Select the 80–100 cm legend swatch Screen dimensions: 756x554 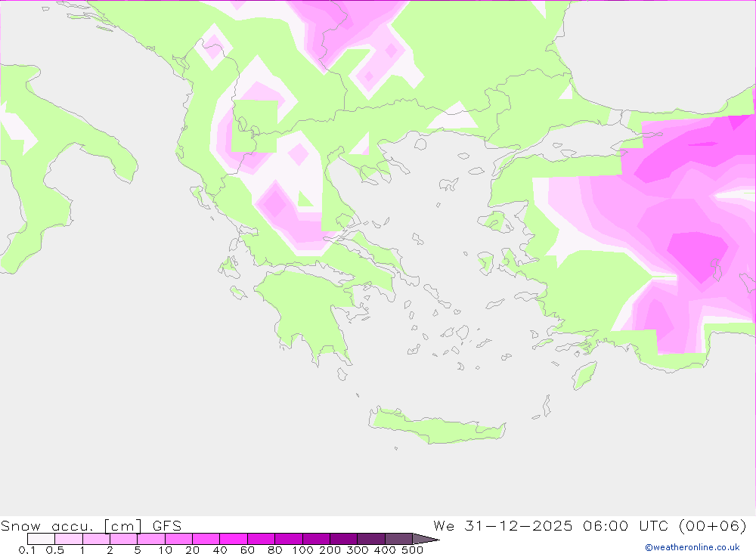pos(289,539)
